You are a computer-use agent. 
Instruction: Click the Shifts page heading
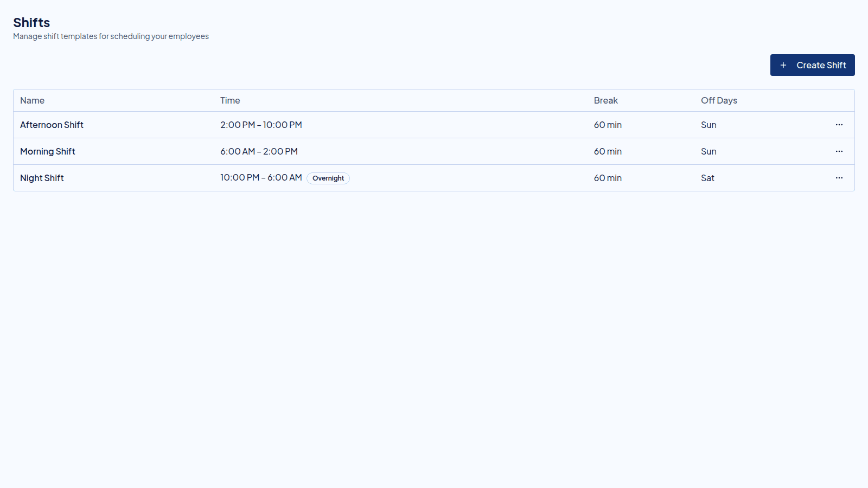31,23
